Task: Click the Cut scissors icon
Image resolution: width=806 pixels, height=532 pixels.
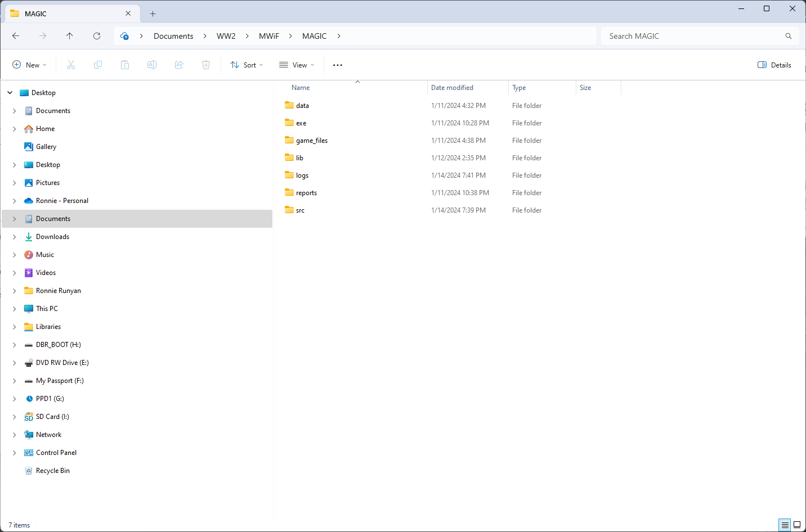Action: pos(71,65)
